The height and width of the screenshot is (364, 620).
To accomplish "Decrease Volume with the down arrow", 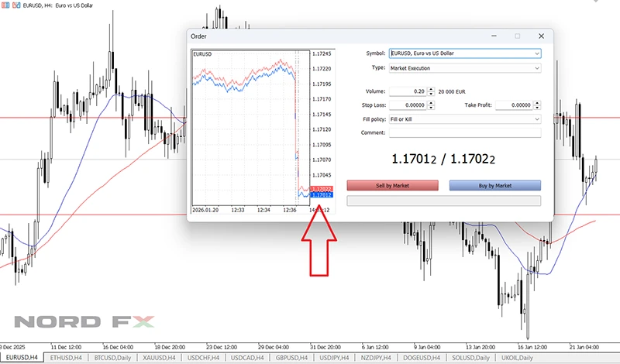I will click(431, 93).
